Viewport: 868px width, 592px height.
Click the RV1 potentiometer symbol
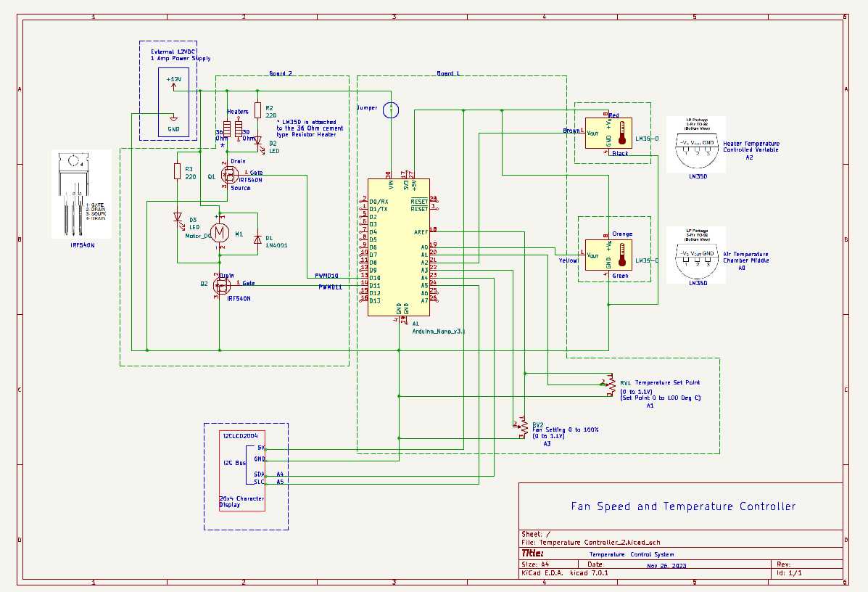click(611, 385)
